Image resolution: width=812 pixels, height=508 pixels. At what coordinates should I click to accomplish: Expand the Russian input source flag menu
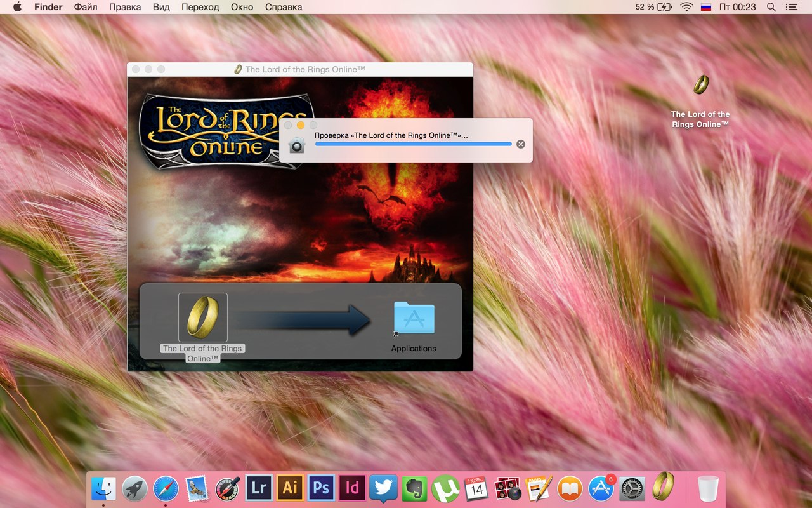point(706,7)
